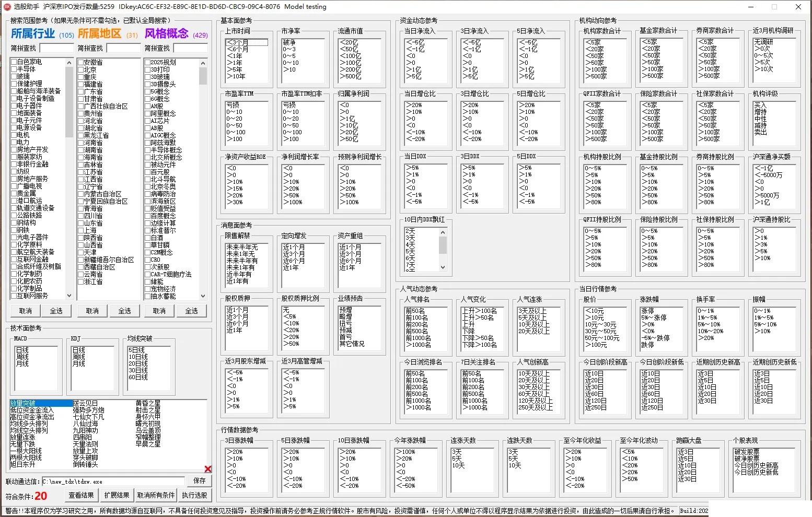The width and height of the screenshot is (812, 517).
Task: Toggle the 阿里概念 checkbox
Action: 148,113
